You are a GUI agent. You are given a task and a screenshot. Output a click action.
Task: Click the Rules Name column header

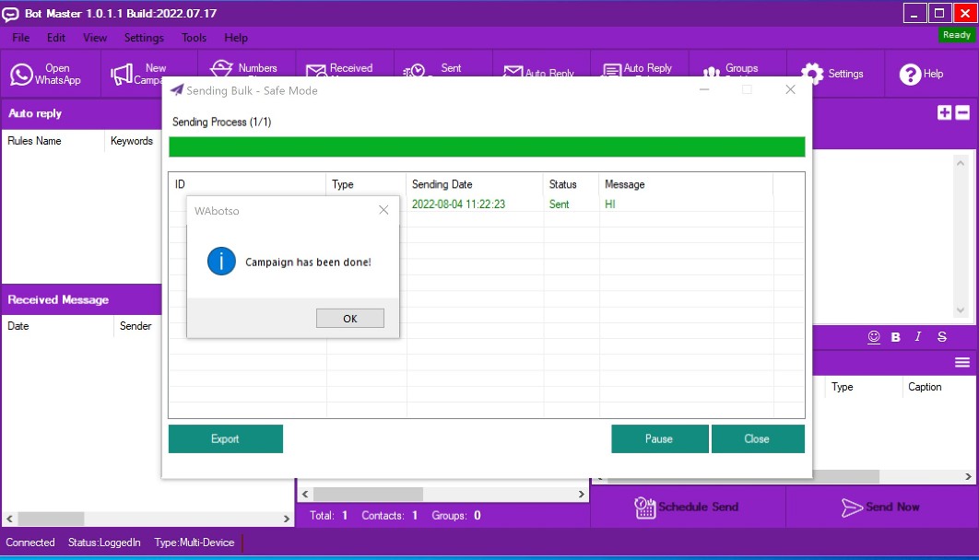click(53, 141)
